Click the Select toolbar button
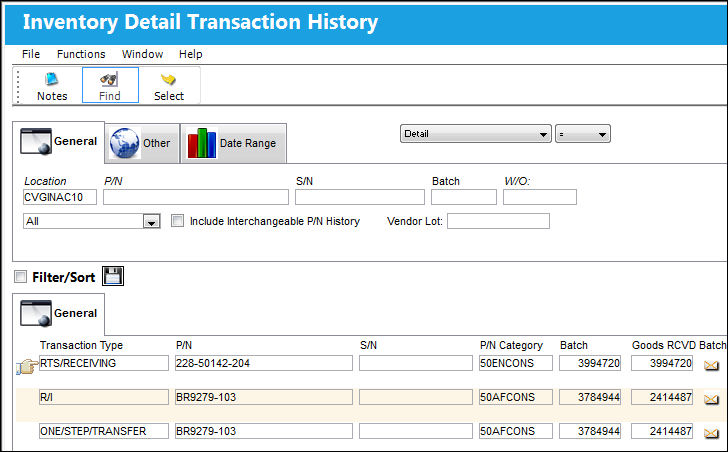Viewport: 728px width, 452px height. [x=169, y=86]
